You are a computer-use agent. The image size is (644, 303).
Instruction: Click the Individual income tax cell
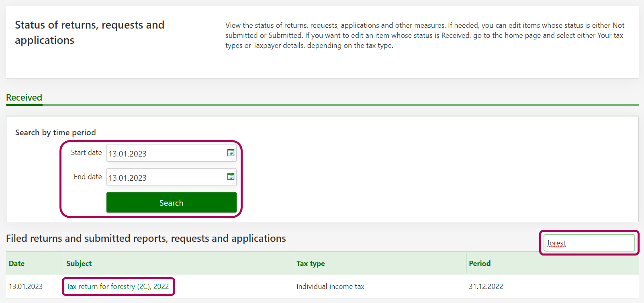click(x=330, y=287)
